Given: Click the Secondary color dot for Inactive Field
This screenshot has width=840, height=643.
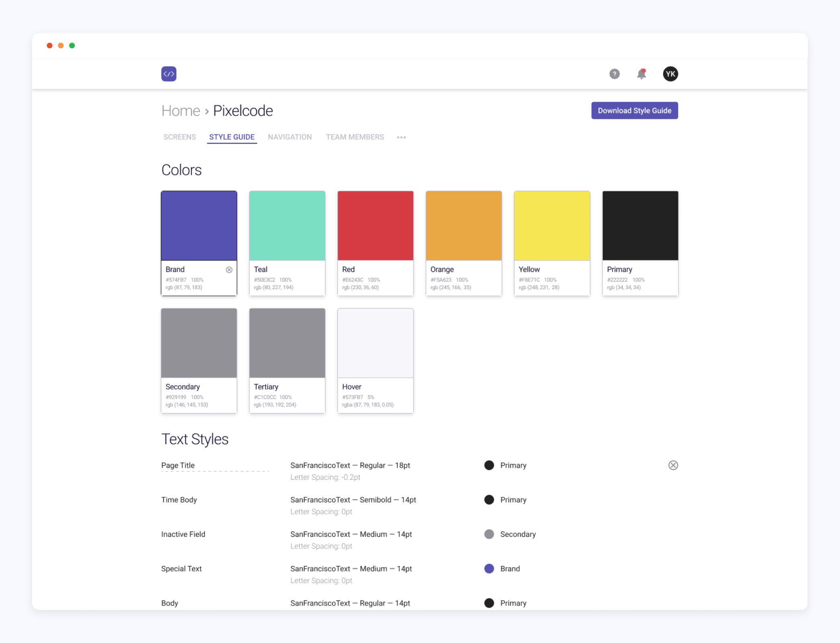Looking at the screenshot, I should tap(489, 534).
